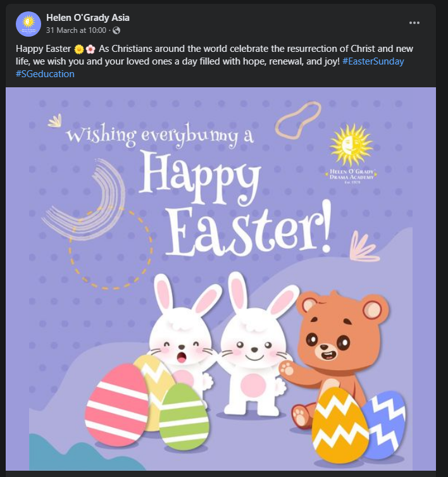Click the sunflower emoji in the post text
Screen dimensions: 448x477
pos(79,49)
